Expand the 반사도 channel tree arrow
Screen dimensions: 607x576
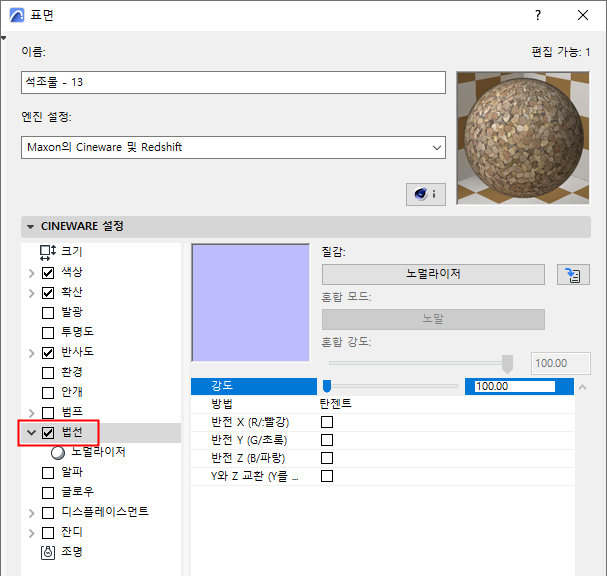click(32, 353)
